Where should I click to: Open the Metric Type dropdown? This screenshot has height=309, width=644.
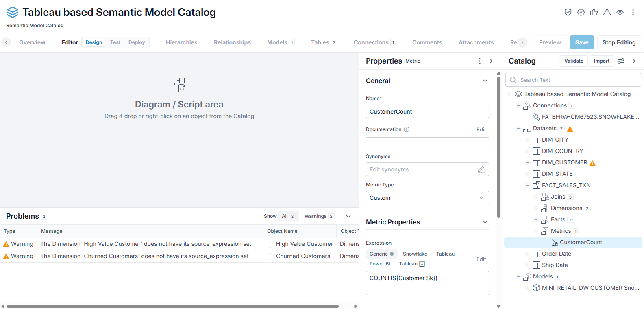427,198
